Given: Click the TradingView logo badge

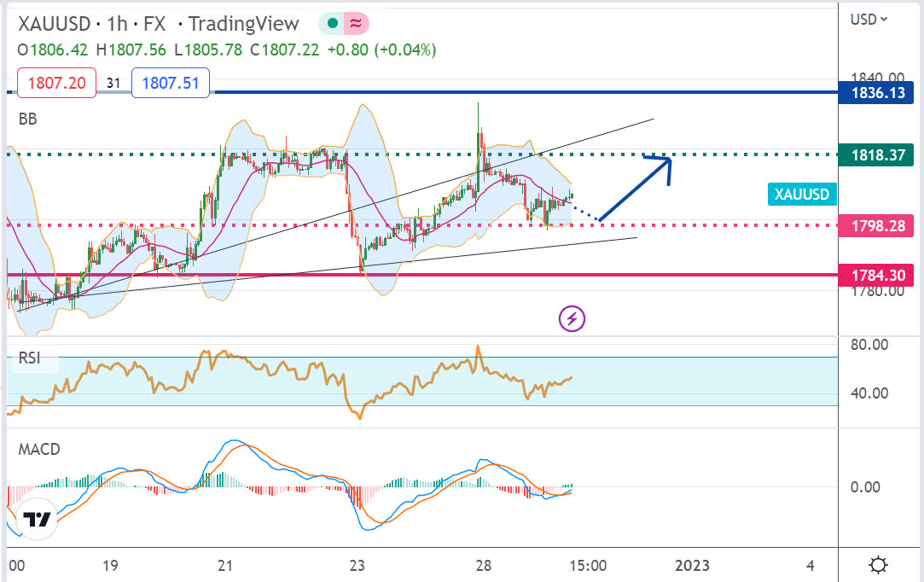Looking at the screenshot, I should point(37,519).
